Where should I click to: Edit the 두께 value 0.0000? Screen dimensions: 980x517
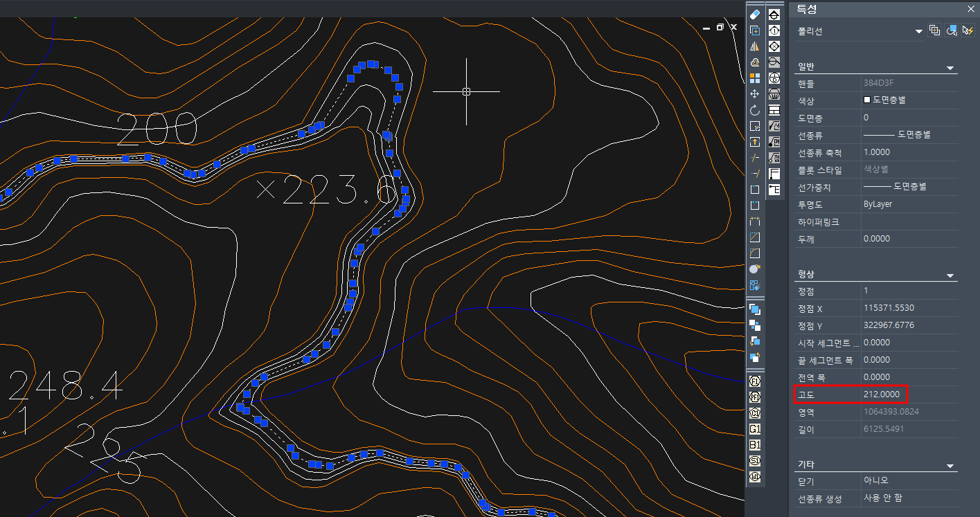910,239
